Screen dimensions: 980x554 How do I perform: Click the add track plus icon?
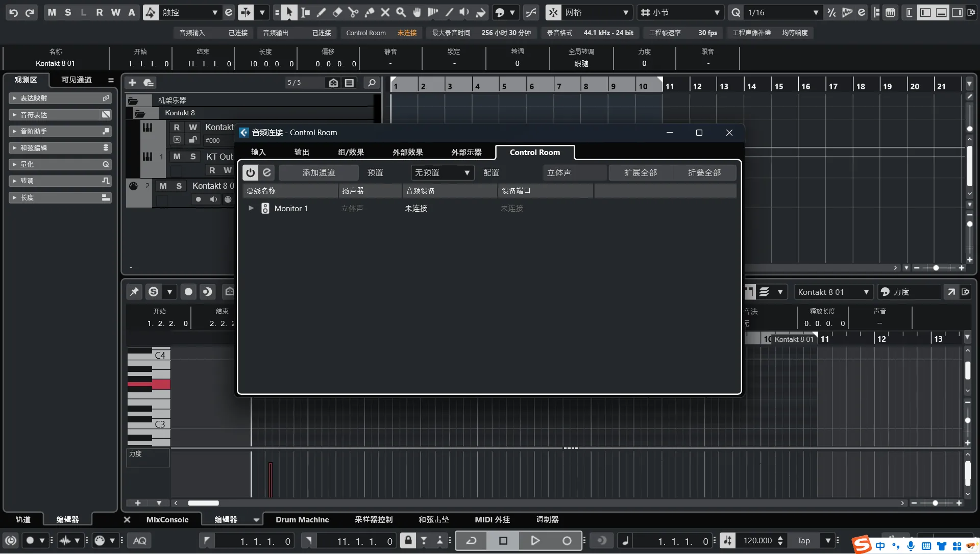132,83
